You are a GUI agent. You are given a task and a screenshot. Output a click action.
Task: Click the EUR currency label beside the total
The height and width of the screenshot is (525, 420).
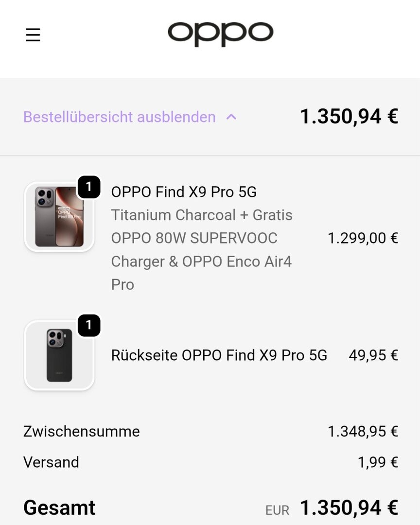pyautogui.click(x=277, y=510)
